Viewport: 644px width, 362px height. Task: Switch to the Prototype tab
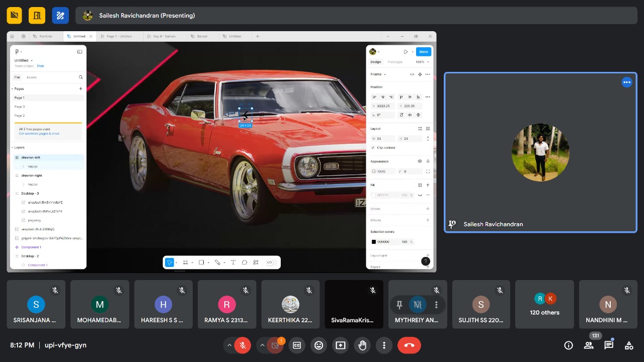395,62
